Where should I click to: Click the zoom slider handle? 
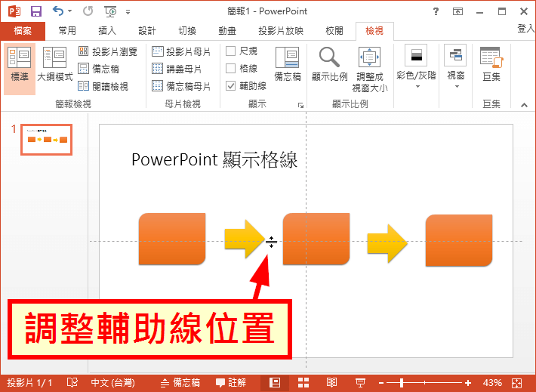click(x=402, y=383)
